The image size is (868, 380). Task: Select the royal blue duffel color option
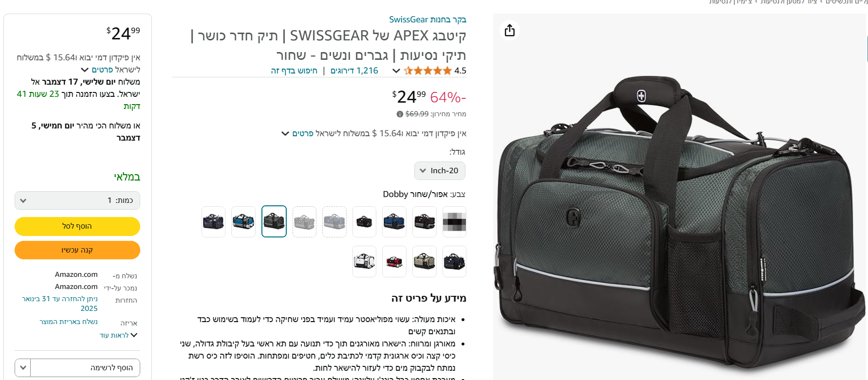pos(394,222)
